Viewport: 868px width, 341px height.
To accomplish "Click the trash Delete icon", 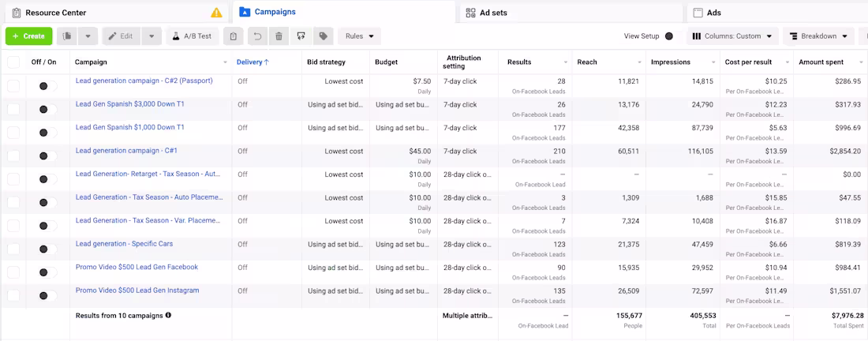I will 279,36.
